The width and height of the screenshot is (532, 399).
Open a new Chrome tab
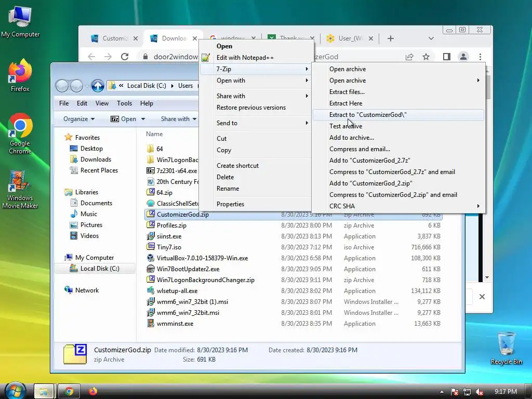(x=391, y=38)
